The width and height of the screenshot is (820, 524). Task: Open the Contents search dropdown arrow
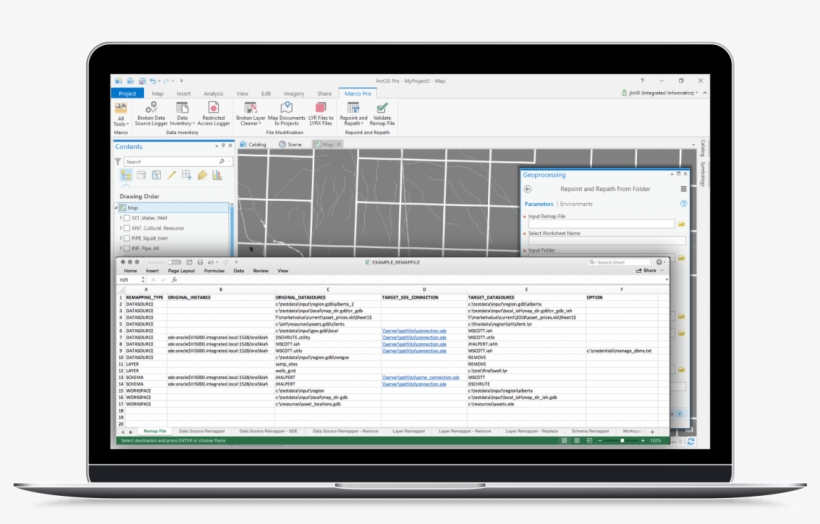pyautogui.click(x=229, y=162)
